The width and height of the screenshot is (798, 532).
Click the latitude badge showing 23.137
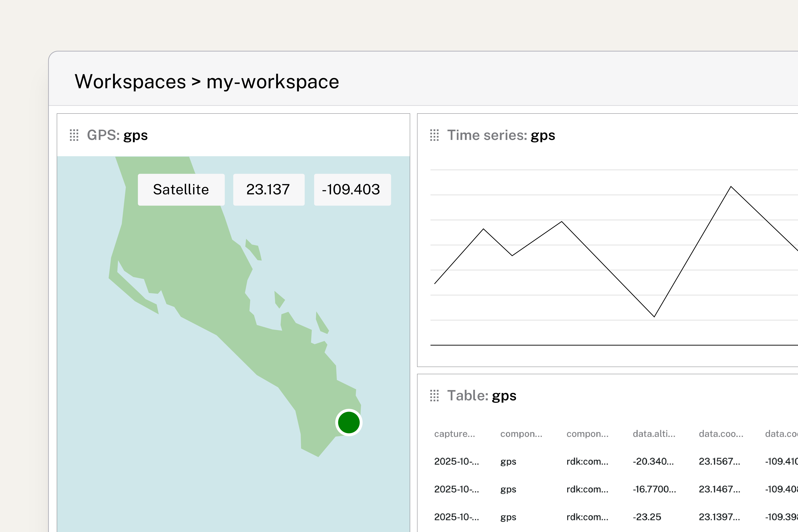point(268,190)
